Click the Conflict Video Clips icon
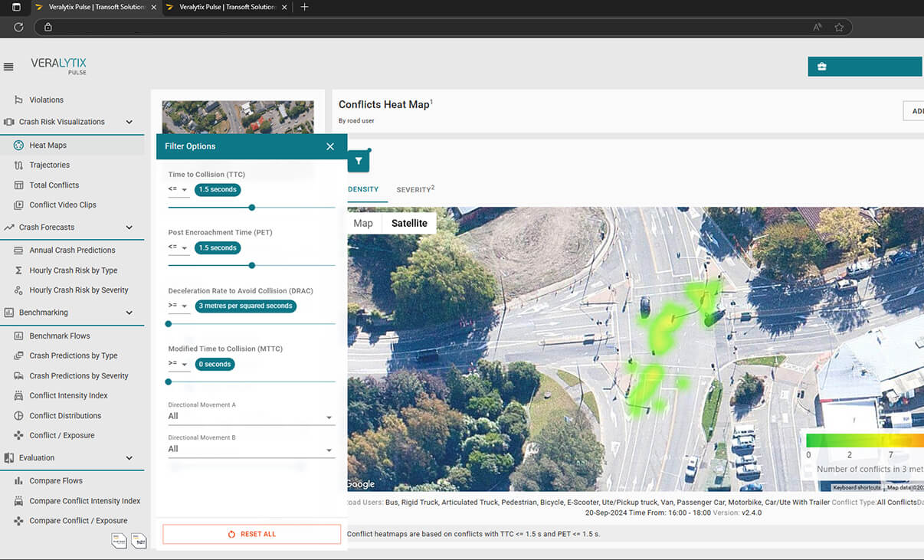Image resolution: width=924 pixels, height=560 pixels. 19,205
